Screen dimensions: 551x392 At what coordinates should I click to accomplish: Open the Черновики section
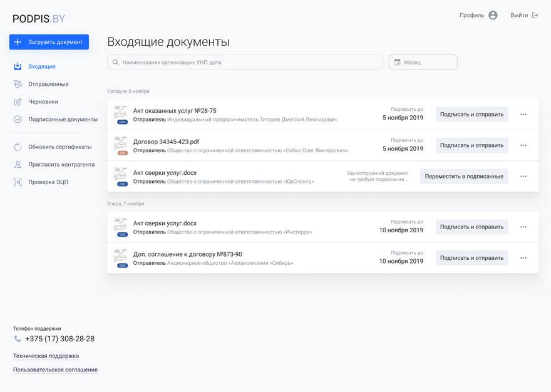[43, 102]
